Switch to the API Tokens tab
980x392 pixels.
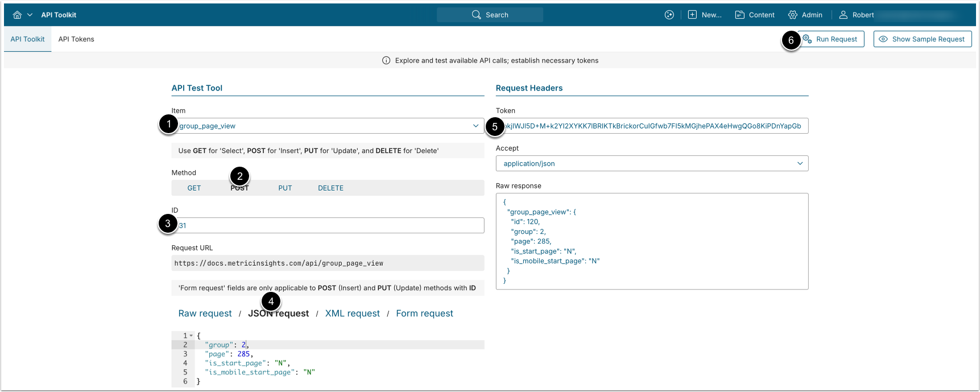[76, 39]
